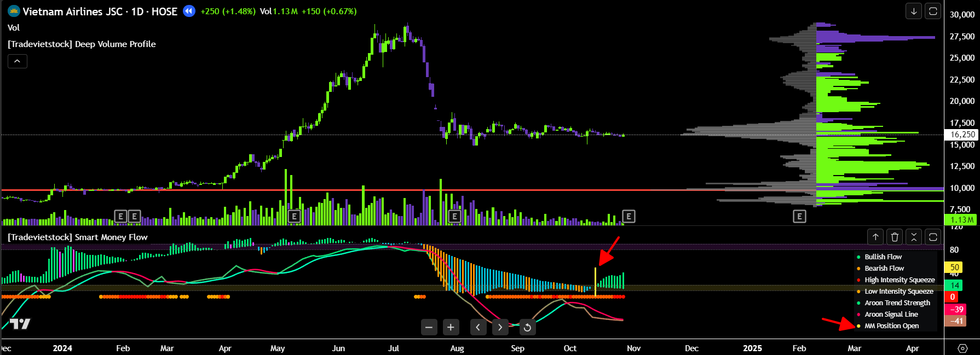Click the yellow MM Position Open signal line
The height and width of the screenshot is (355, 980).
pyautogui.click(x=595, y=282)
